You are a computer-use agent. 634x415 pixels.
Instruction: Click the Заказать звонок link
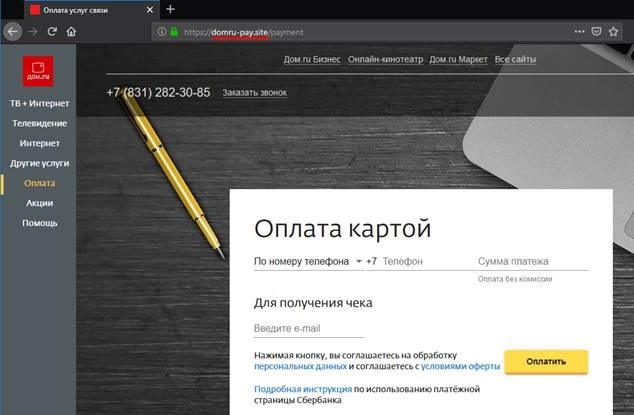coord(254,93)
